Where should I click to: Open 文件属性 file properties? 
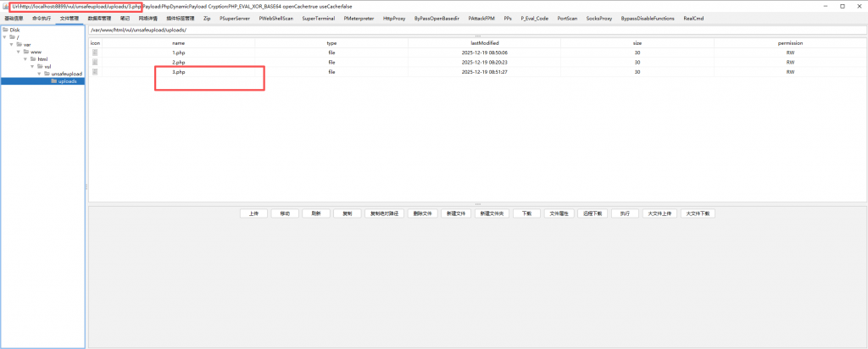pos(559,213)
